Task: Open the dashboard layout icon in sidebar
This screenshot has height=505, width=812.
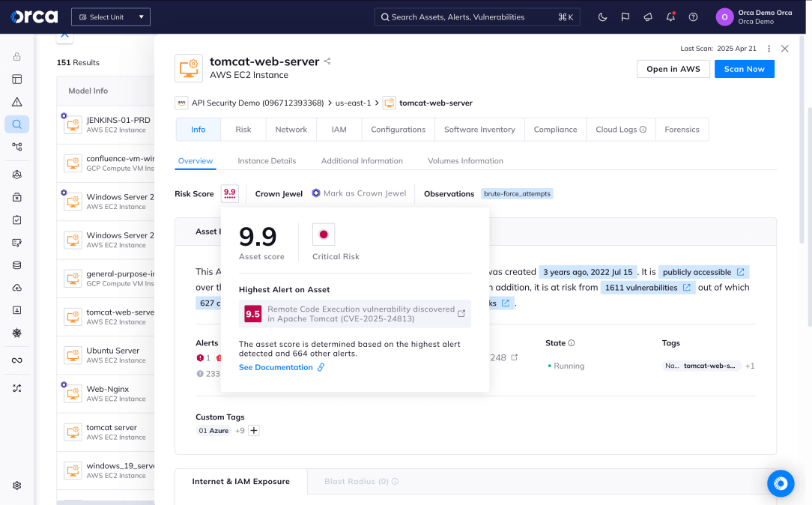Action: tap(17, 79)
